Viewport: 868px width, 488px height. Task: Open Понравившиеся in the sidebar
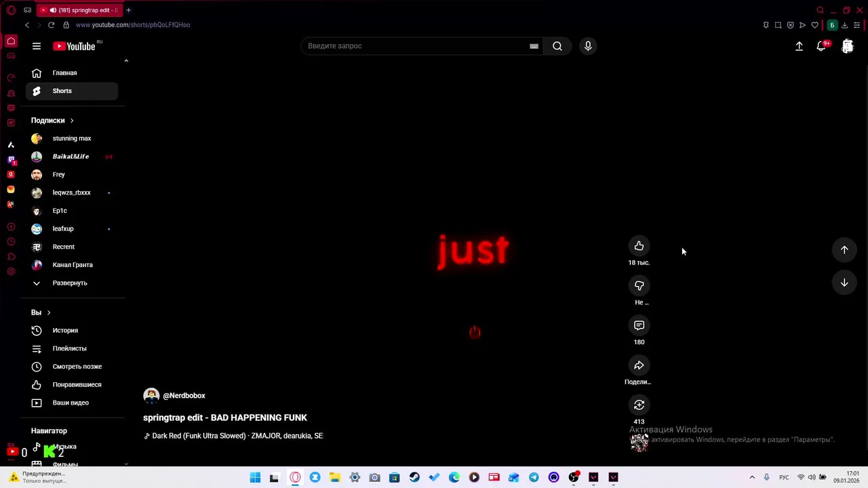pyautogui.click(x=72, y=384)
